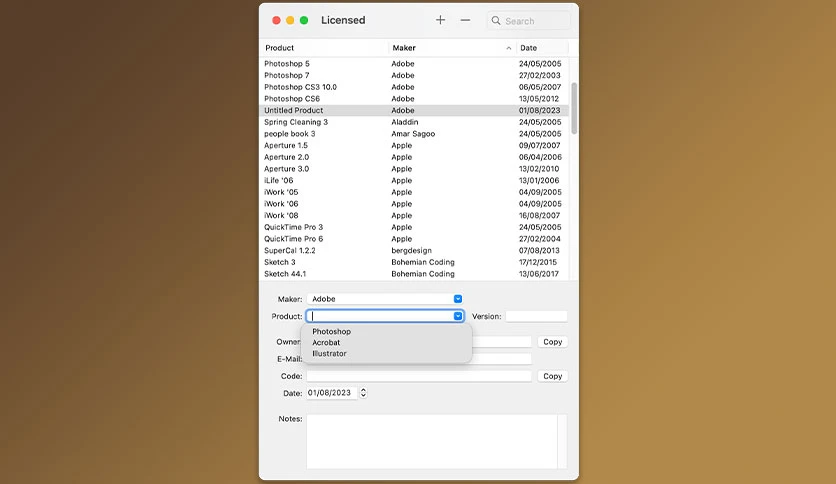Image resolution: width=836 pixels, height=484 pixels.
Task: Select the Aperture 3.0 row
Action: click(x=414, y=169)
